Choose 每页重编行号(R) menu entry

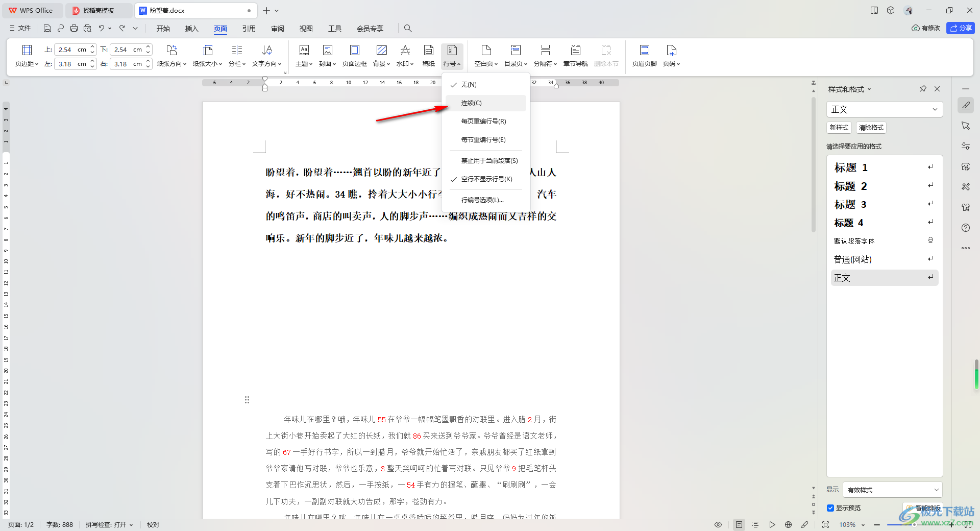[x=486, y=122]
